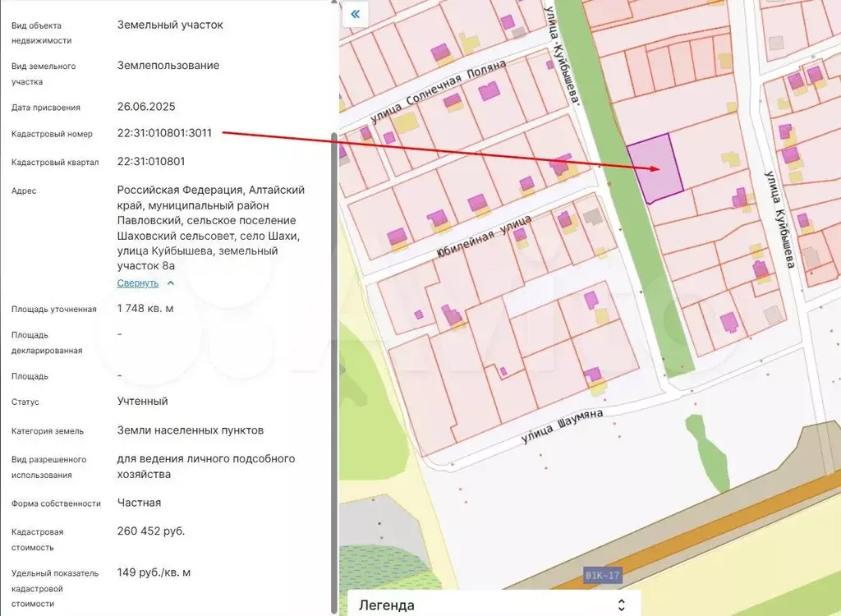Click the cadastral number 22:31:010801:3011
Viewport: 841px width, 616px height.
164,133
